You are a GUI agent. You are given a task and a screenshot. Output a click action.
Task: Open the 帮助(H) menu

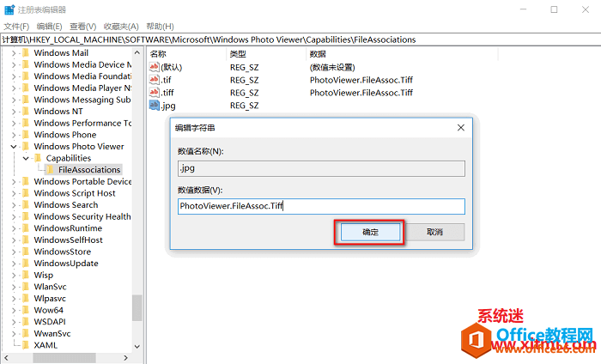pyautogui.click(x=160, y=27)
